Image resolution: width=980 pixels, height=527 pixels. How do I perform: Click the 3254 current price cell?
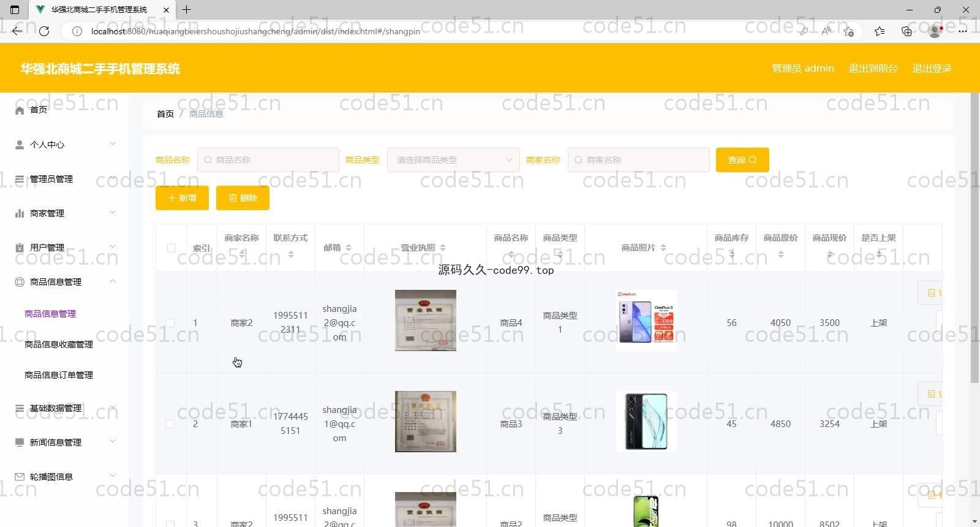coord(829,424)
